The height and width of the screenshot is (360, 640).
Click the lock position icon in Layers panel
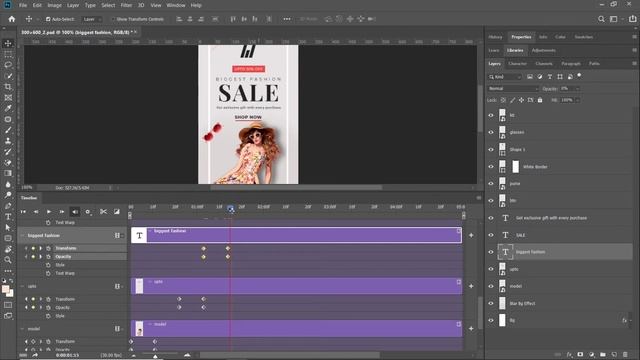[x=521, y=100]
